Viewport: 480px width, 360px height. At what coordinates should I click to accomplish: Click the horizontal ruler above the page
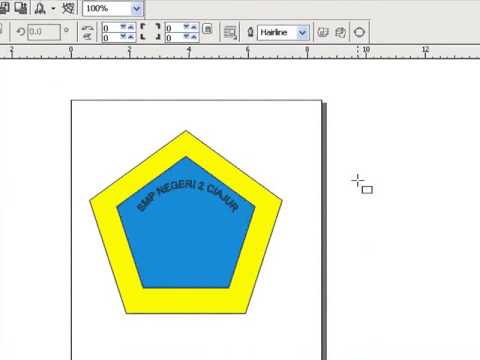(x=240, y=52)
